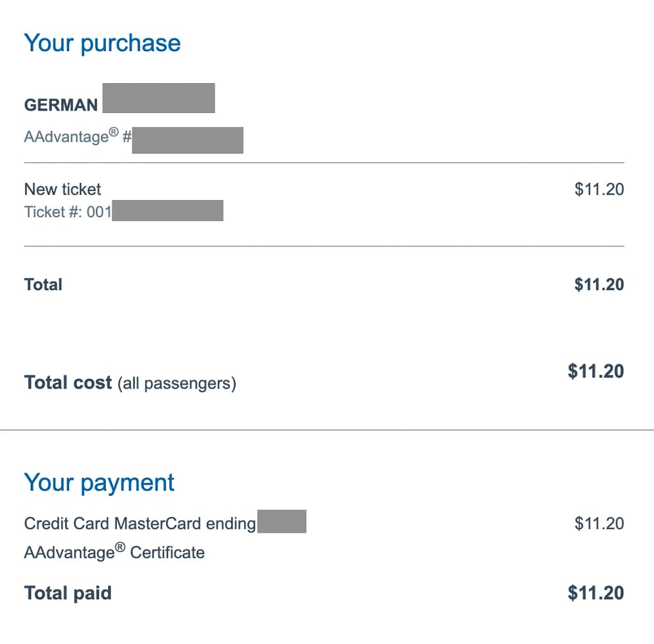Click the credit card charge amount $11.20
Screen dimensions: 654x644
point(599,523)
